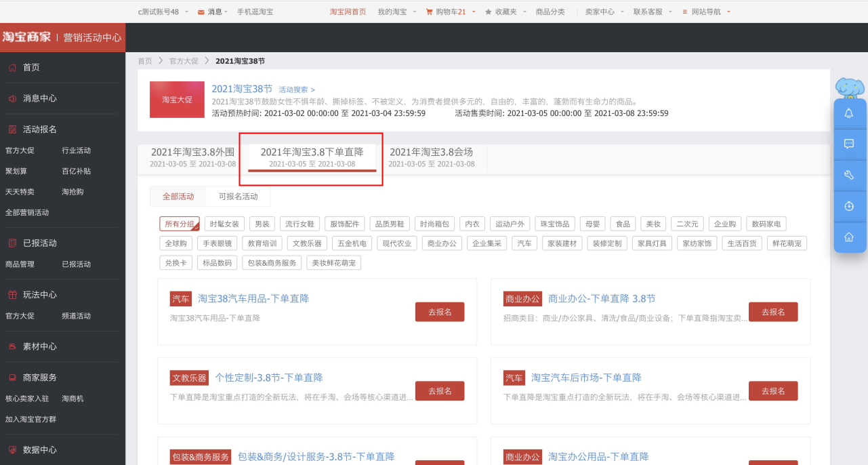This screenshot has height=465, width=868.
Task: Open the 消息中心 speaker icon
Action: click(12, 98)
